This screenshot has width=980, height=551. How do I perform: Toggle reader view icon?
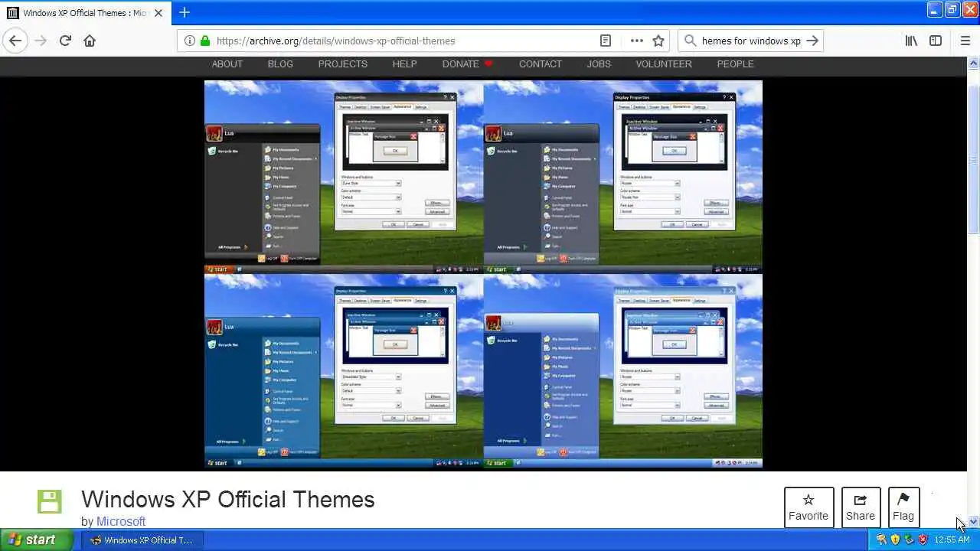605,41
